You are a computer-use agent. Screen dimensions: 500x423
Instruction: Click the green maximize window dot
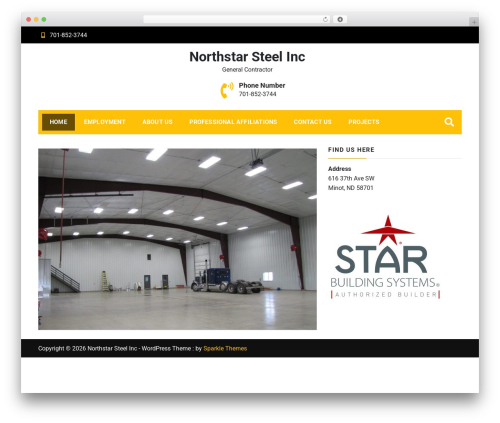click(44, 19)
